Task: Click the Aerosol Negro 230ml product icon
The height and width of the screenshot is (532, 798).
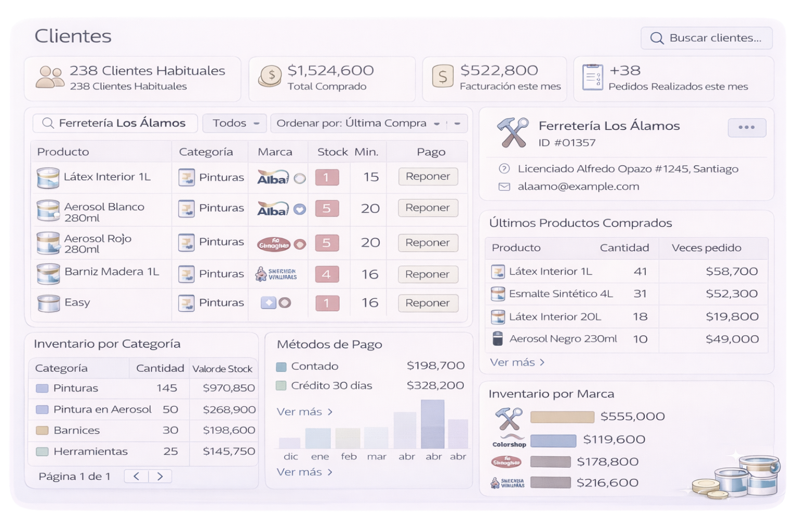Action: pyautogui.click(x=498, y=339)
